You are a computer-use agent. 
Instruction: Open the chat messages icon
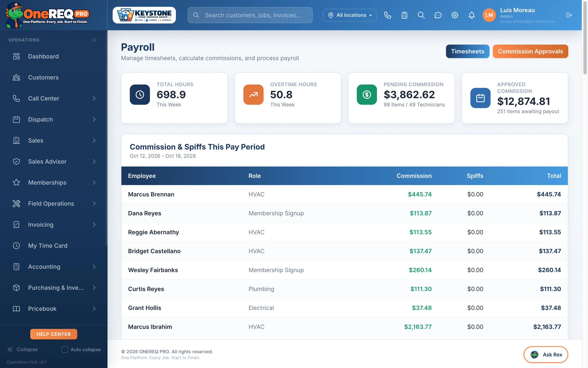pyautogui.click(x=438, y=15)
